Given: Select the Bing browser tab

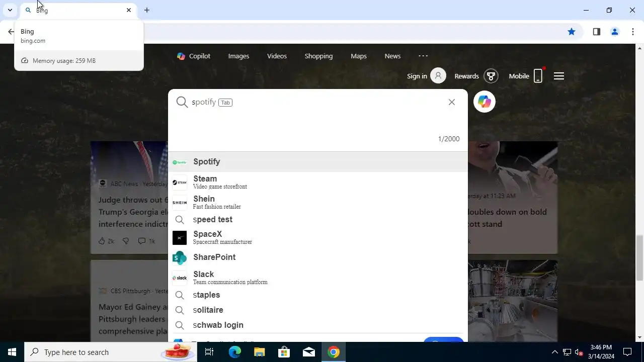Looking at the screenshot, I should coord(78,10).
